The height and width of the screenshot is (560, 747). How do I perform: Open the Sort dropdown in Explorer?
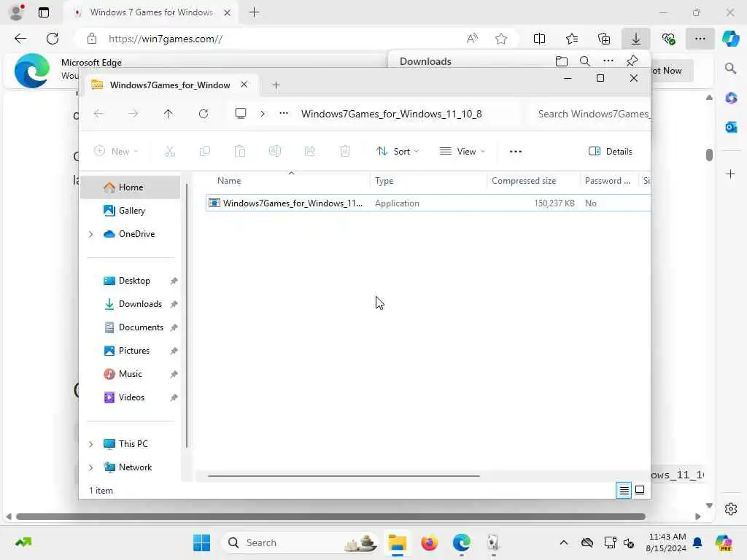tap(398, 152)
